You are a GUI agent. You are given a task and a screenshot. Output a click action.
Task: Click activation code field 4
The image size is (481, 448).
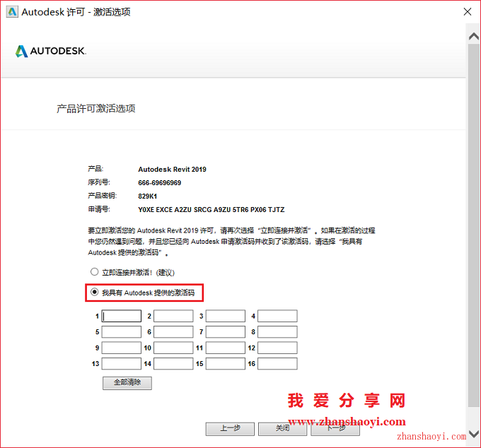(277, 316)
